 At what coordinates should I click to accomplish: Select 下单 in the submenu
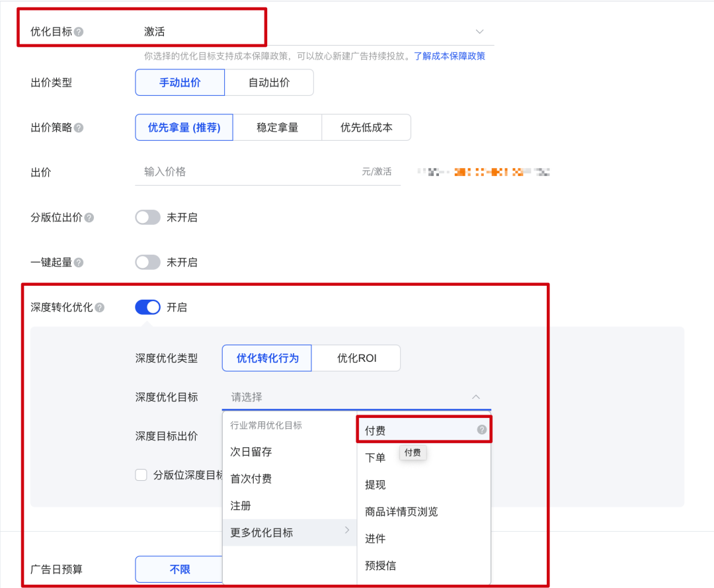pyautogui.click(x=376, y=458)
